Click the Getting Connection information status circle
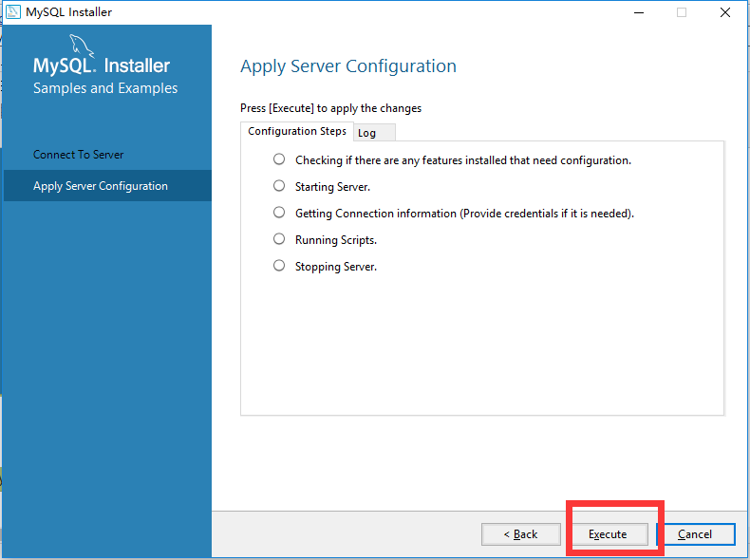The image size is (750, 560). [x=279, y=213]
